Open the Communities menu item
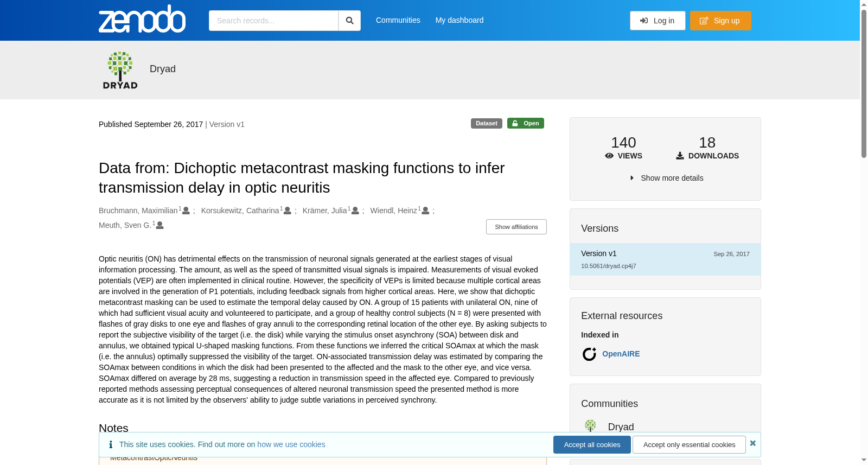868x465 pixels. click(x=398, y=20)
